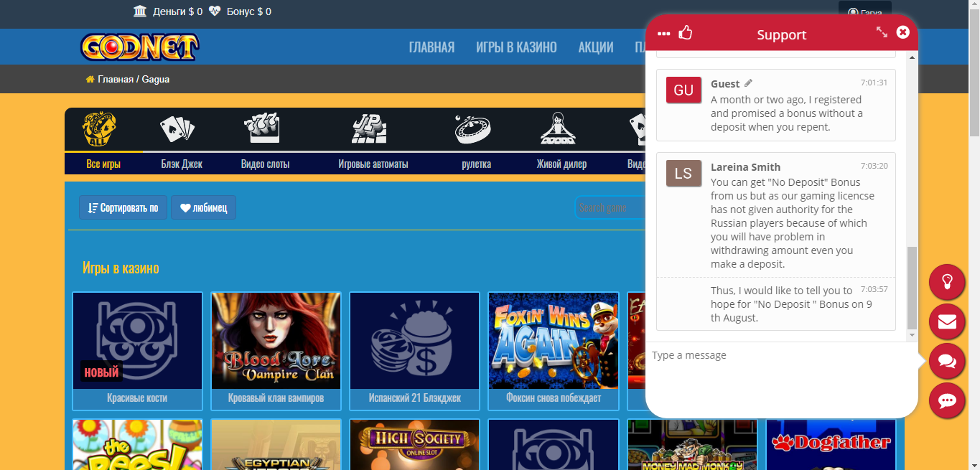
Task: Click the Главная breadcrumb link
Action: tap(116, 79)
